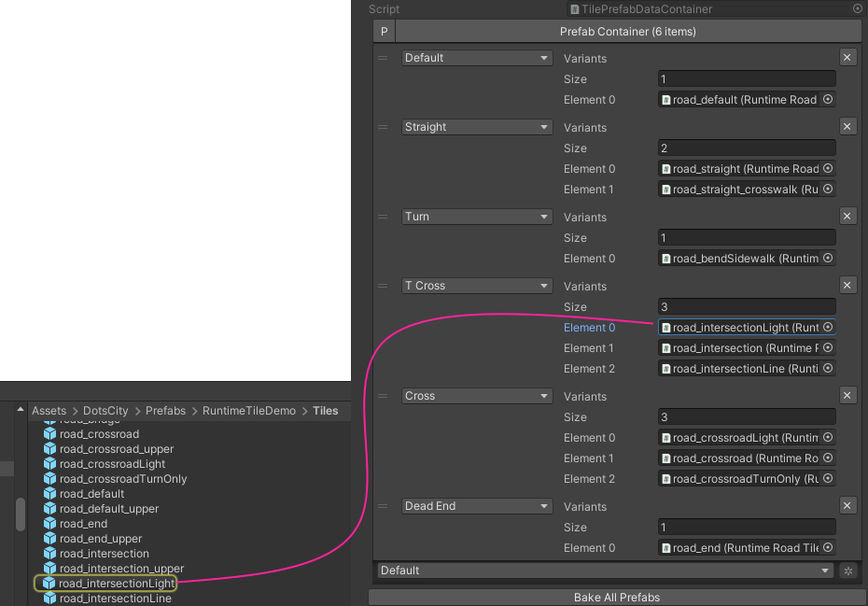Go to RuntimeTileDemo in the breadcrumb
The height and width of the screenshot is (606, 868).
pos(249,411)
